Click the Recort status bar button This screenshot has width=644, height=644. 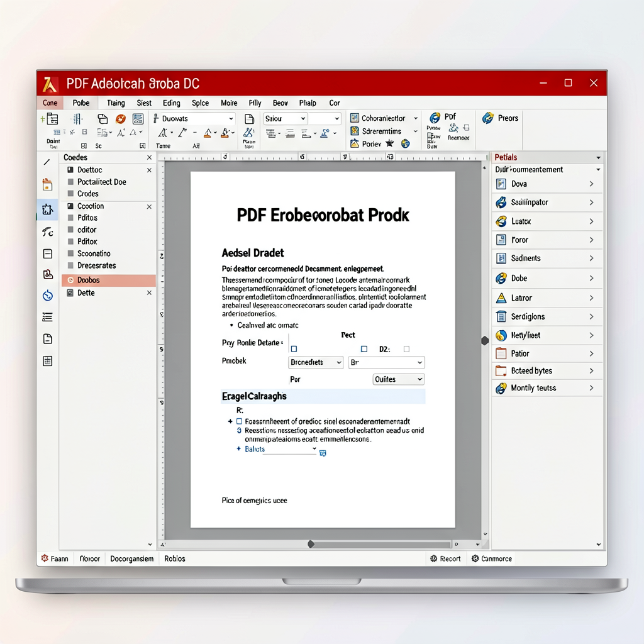pos(445,558)
